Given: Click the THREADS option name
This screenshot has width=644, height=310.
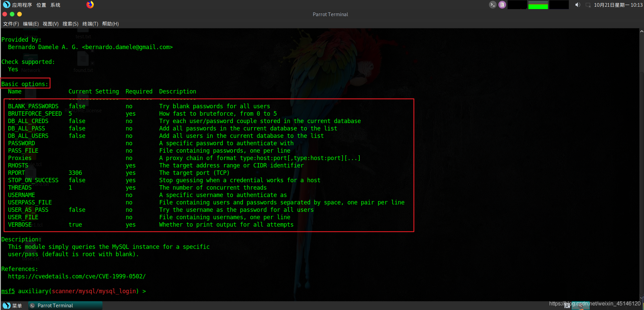Looking at the screenshot, I should pos(20,188).
